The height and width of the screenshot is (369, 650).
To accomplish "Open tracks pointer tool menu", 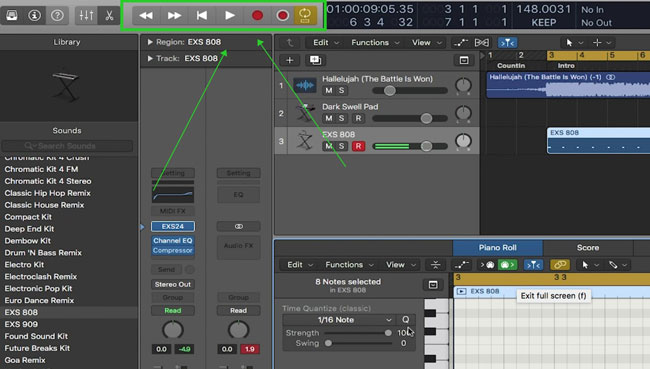I will [x=574, y=42].
